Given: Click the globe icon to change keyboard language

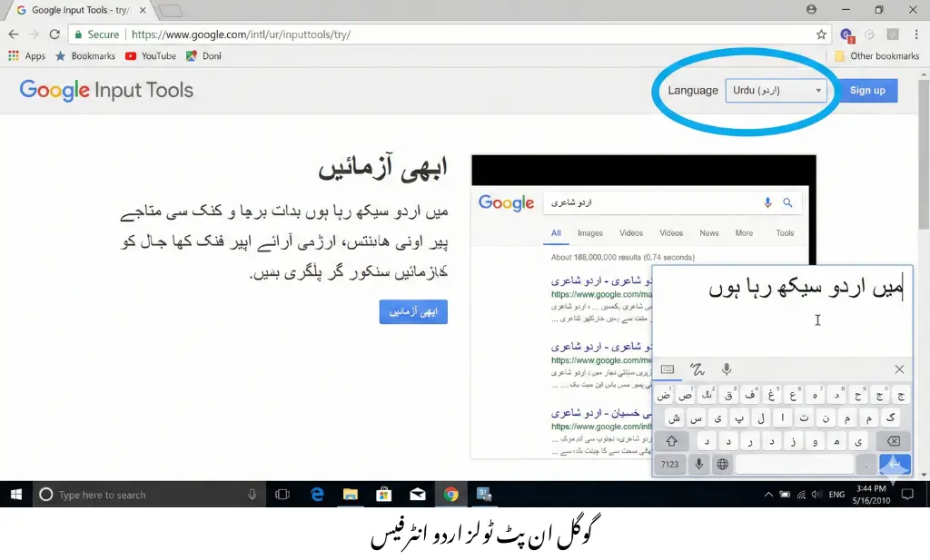Looking at the screenshot, I should tap(722, 463).
